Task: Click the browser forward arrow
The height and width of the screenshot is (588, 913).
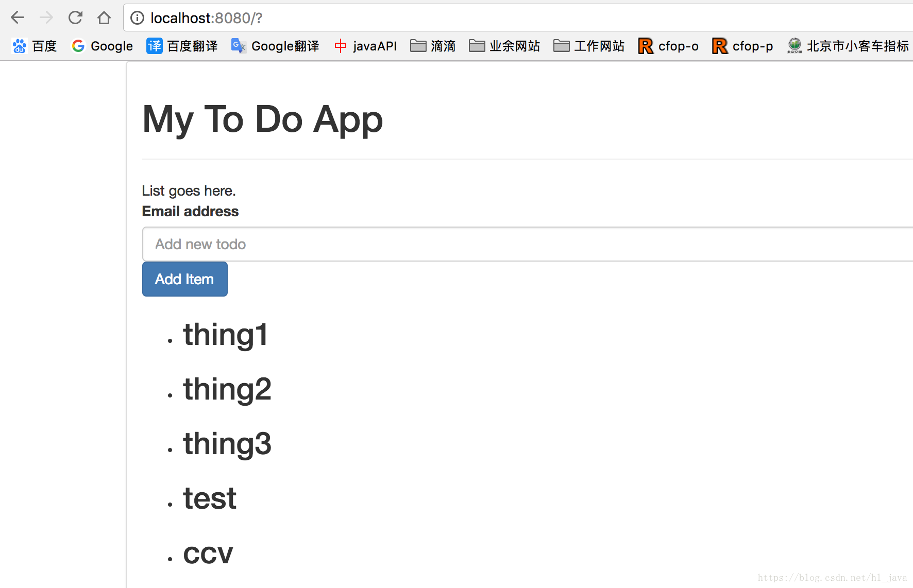Action: pyautogui.click(x=46, y=18)
